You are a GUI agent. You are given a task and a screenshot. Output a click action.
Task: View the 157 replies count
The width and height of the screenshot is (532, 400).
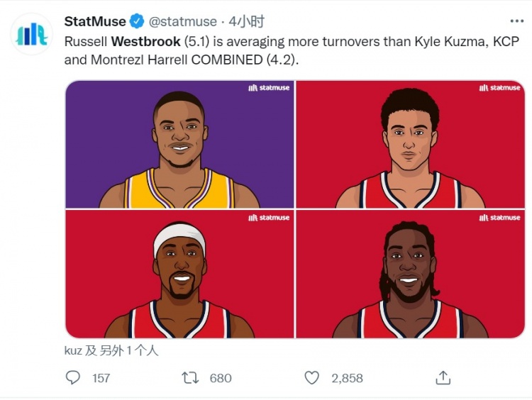(101, 378)
